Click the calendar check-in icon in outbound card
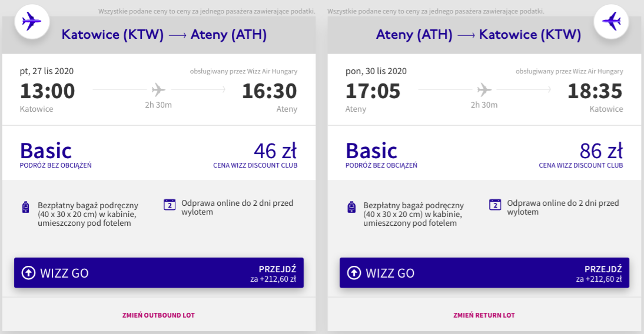 point(170,205)
